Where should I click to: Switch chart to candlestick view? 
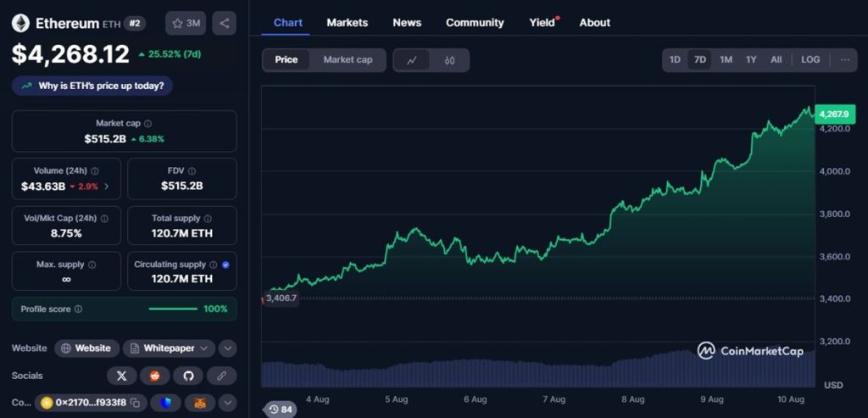point(449,60)
